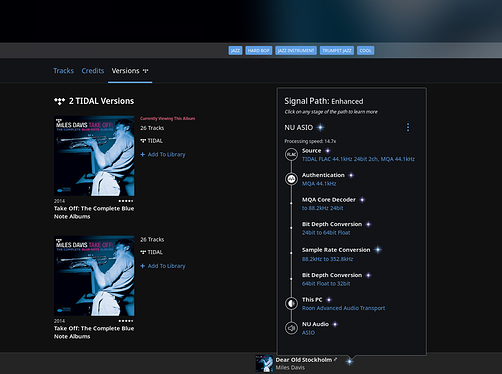The image size is (502, 374).
Task: Click the star beside NU Audio
Action: click(335, 324)
